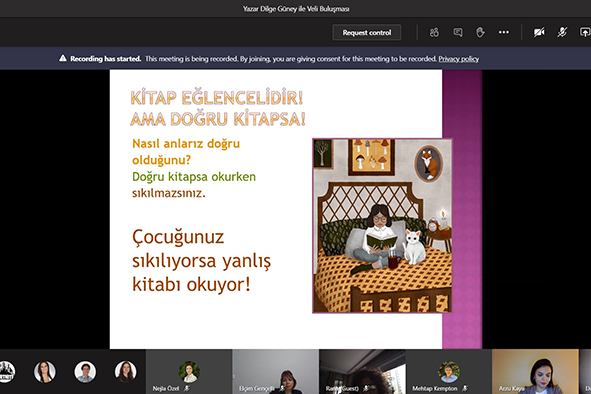The image size is (591, 394).
Task: Click the name label "Nejla Özel"
Action: click(x=166, y=388)
